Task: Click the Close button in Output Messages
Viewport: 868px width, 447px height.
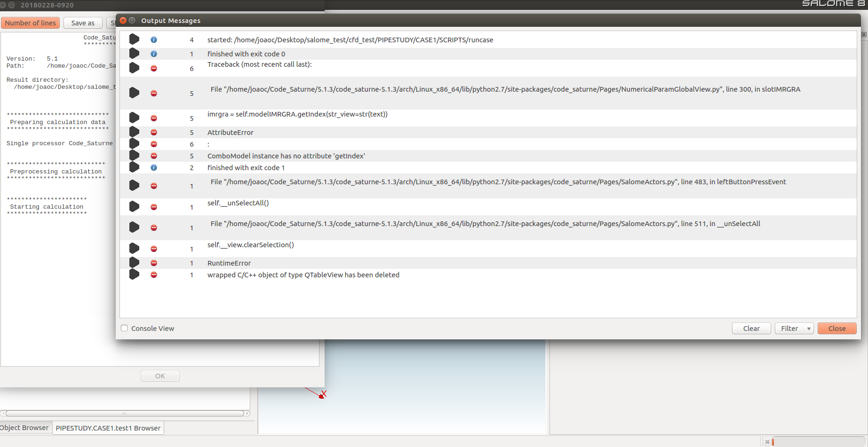Action: pos(836,329)
